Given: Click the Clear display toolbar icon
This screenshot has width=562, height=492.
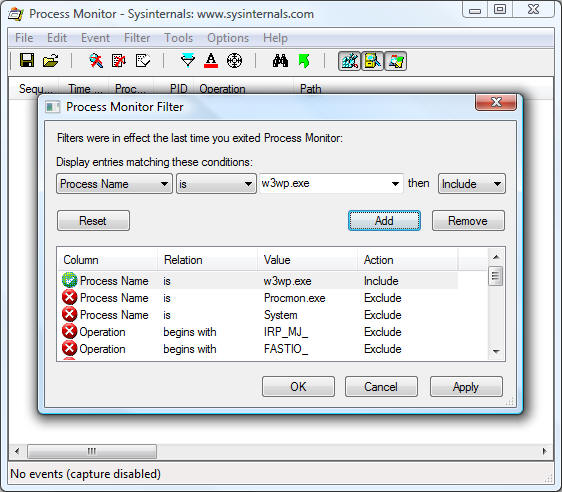Looking at the screenshot, I should pyautogui.click(x=143, y=61).
